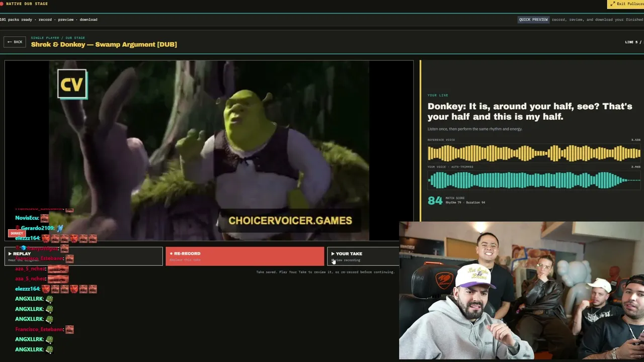Screen dimensions: 644x362
Task: Click the red dot beside Native Dub Stage
Action: click(2, 4)
